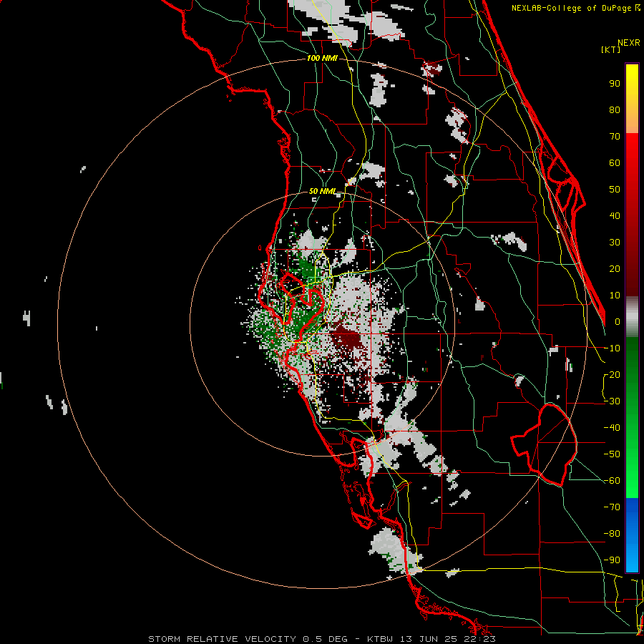The height and width of the screenshot is (644, 644).
Task: Click the -10 scale value
Action: [x=612, y=348]
